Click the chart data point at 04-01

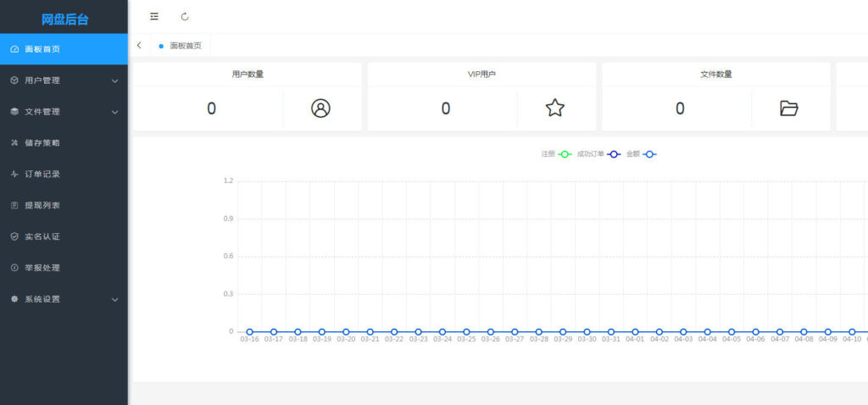pos(635,332)
